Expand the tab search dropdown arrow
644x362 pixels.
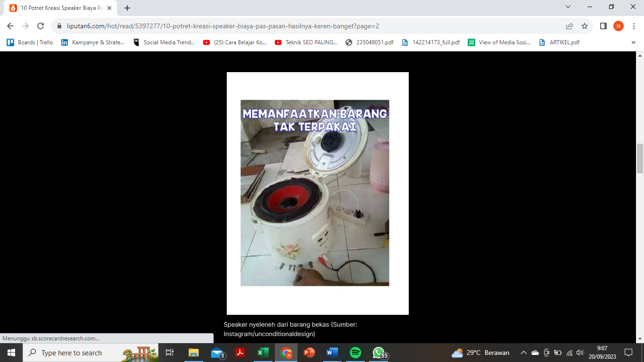(568, 7)
